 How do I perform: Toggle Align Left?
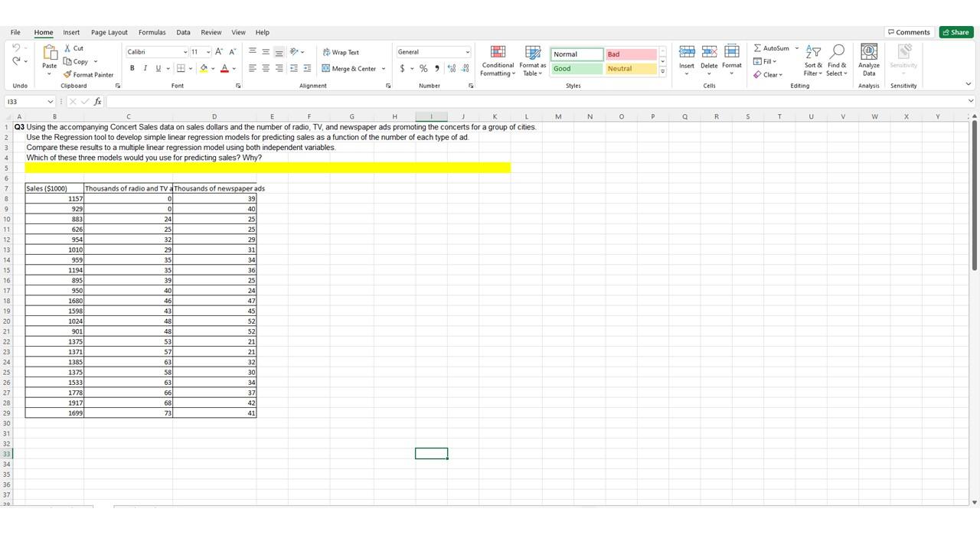click(x=253, y=68)
